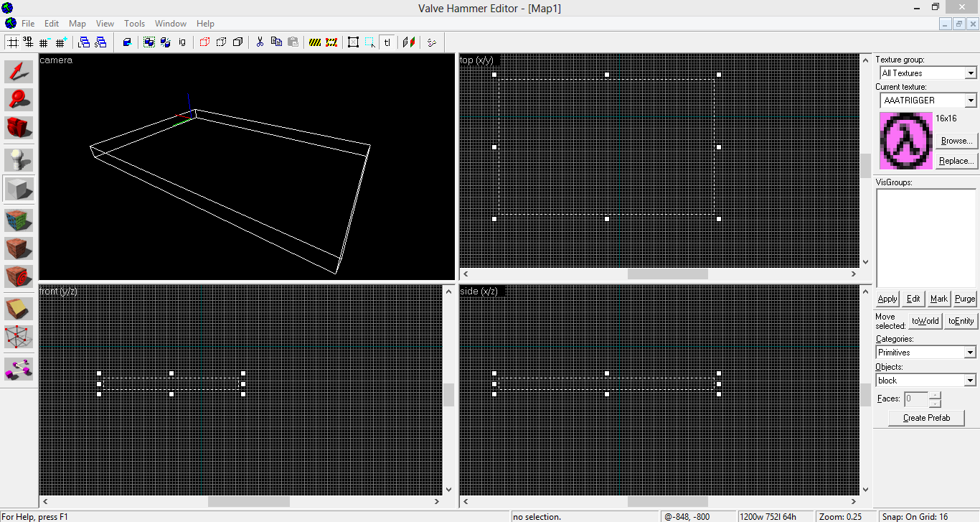This screenshot has height=522, width=980.
Task: Click the Browse... texture button
Action: (957, 141)
